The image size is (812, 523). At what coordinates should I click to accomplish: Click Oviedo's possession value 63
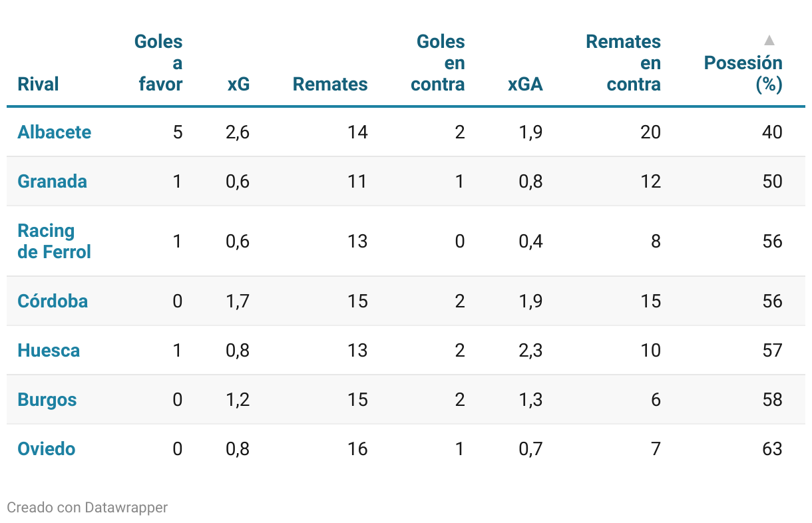(x=772, y=448)
